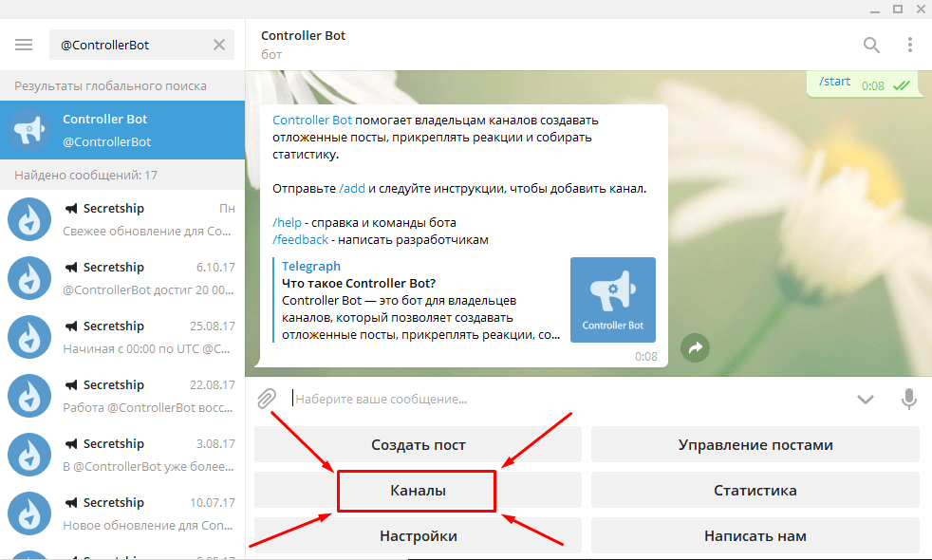
Task: Click the Статистика button
Action: 755,491
